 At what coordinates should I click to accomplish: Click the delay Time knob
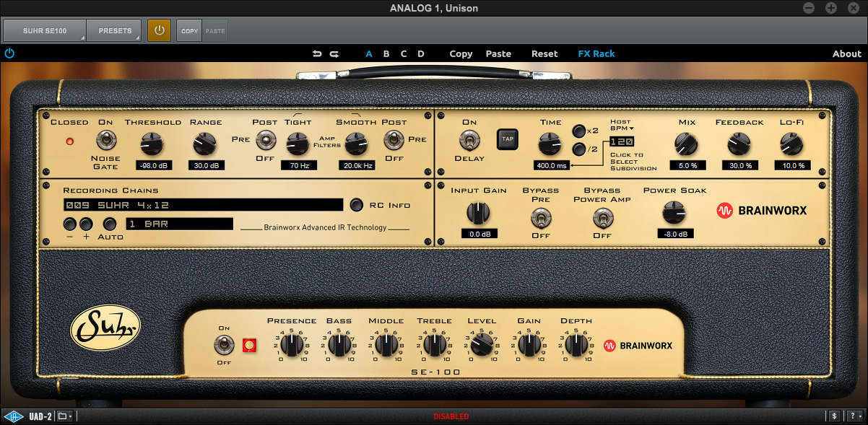pos(550,144)
